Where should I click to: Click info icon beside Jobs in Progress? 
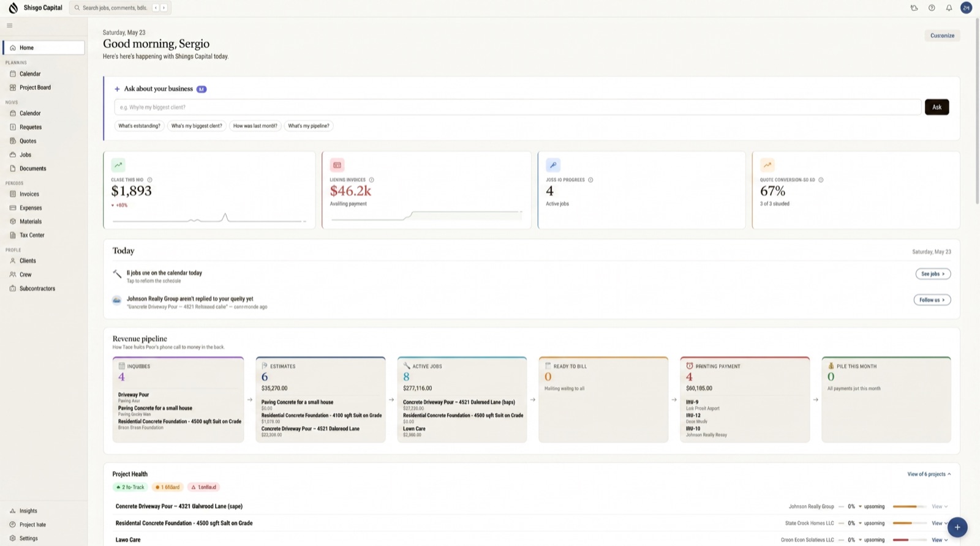590,180
